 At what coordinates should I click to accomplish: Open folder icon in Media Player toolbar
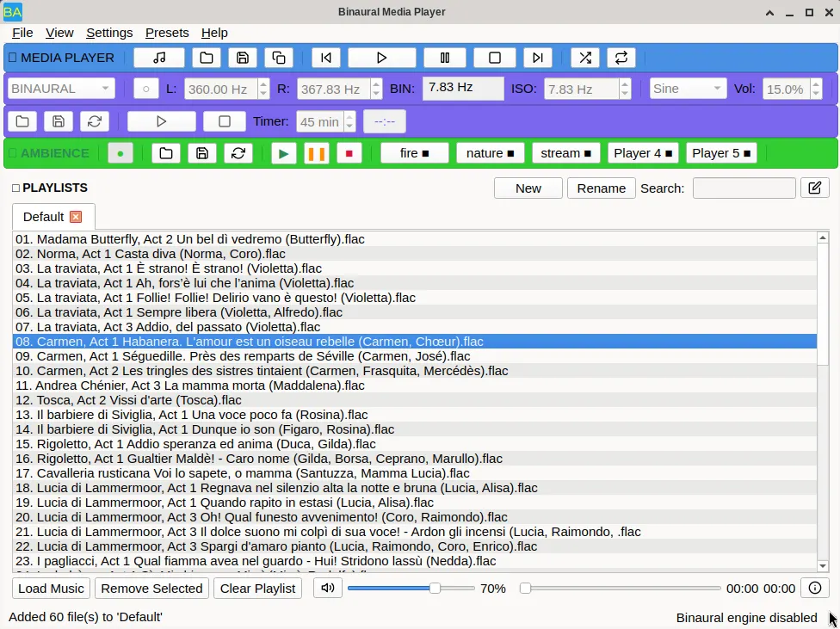pyautogui.click(x=207, y=58)
